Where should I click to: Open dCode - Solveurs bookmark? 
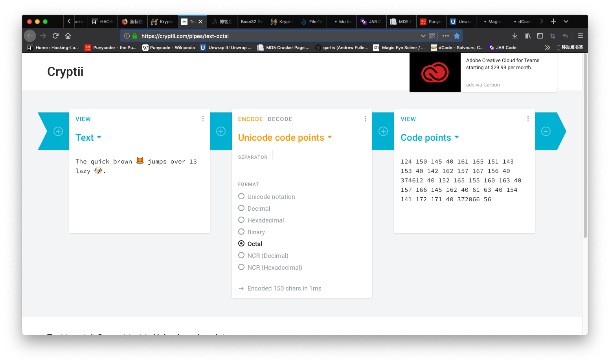click(x=457, y=48)
